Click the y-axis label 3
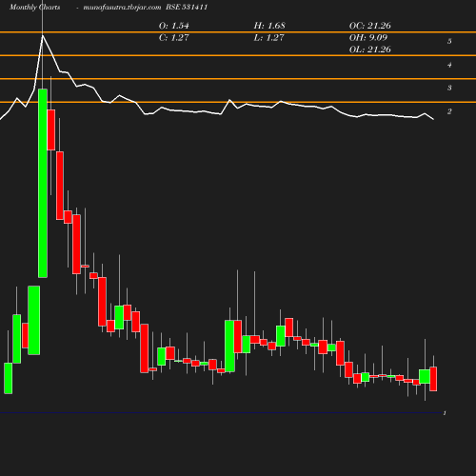 [449, 88]
